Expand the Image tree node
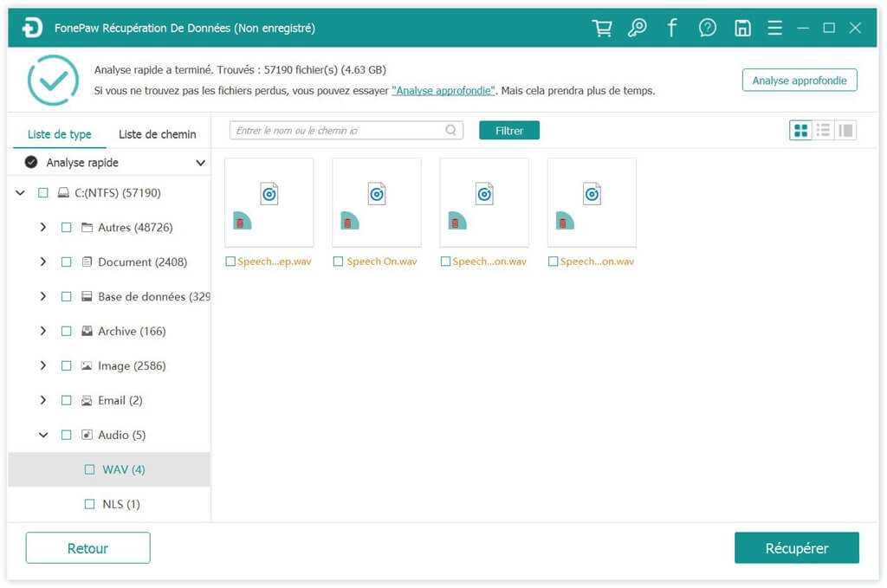887x588 pixels. (x=43, y=365)
